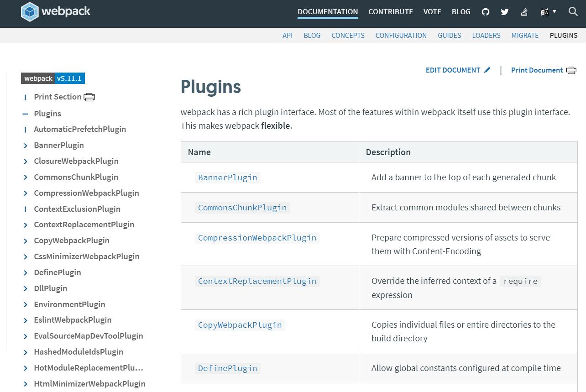Expand the HotModuleReplacementPlugin sidebar chevron
The width and height of the screenshot is (586, 392).
(x=26, y=368)
